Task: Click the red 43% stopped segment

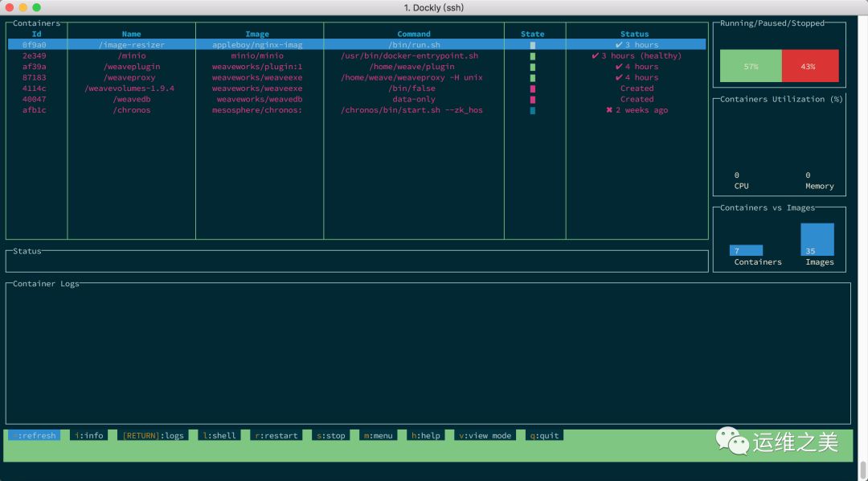Action: point(810,66)
